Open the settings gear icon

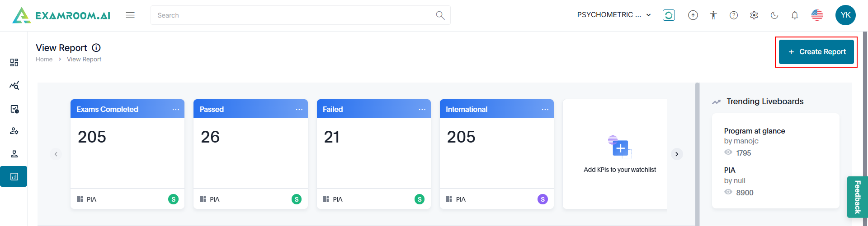tap(754, 15)
